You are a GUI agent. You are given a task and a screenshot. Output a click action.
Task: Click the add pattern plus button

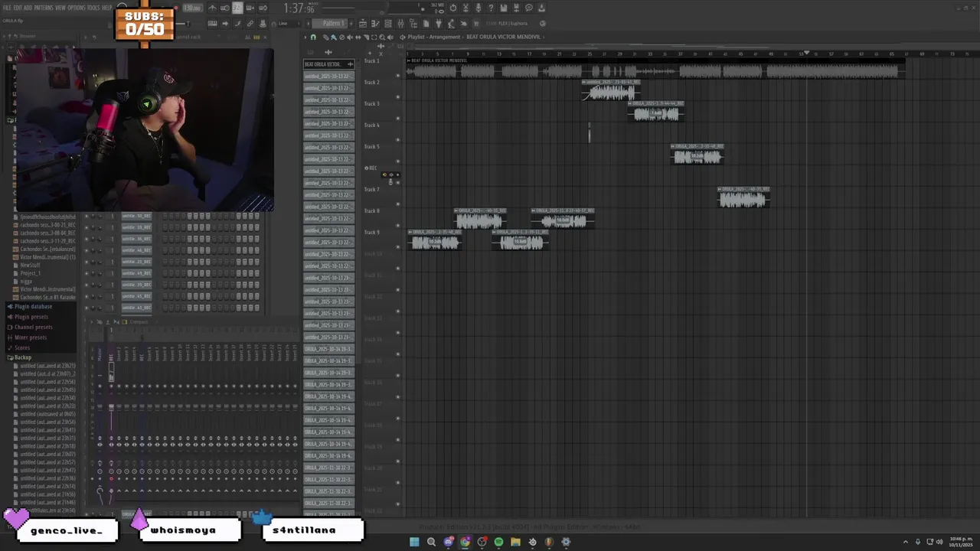pos(351,23)
